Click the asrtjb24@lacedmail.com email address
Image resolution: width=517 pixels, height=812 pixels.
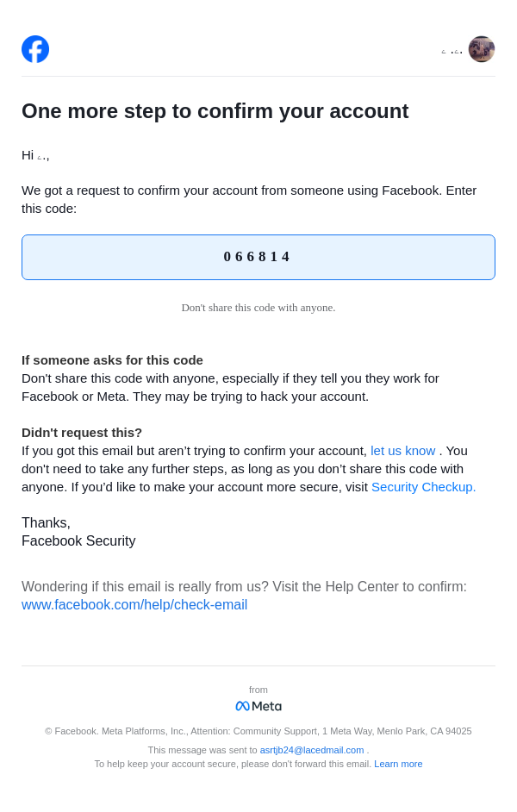coord(312,750)
